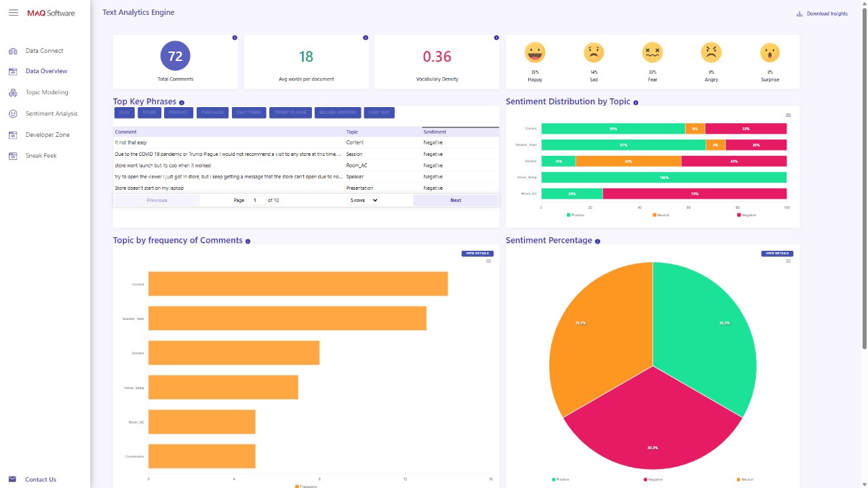Click the Contact Us envelope icon
Screen dimensions: 868x488
pos(12,479)
